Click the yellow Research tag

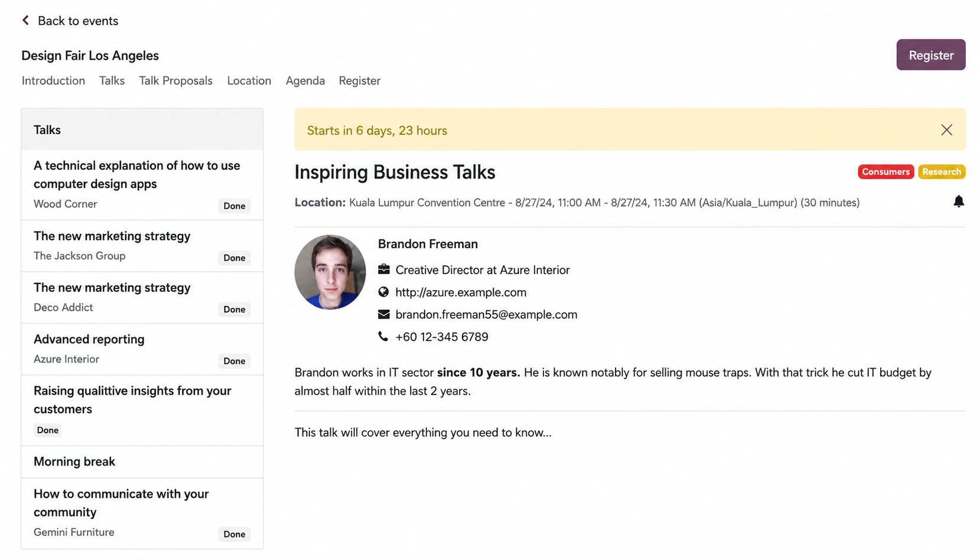pyautogui.click(x=941, y=171)
